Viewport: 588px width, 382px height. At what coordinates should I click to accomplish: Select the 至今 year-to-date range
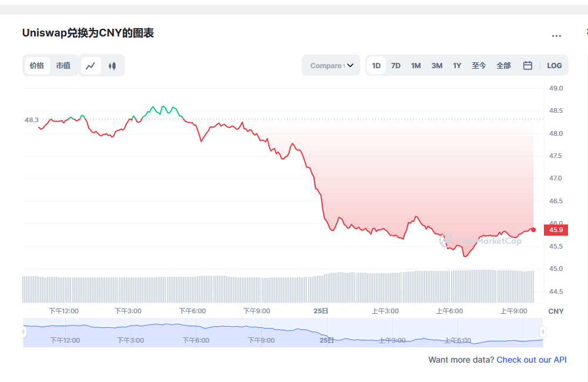479,66
